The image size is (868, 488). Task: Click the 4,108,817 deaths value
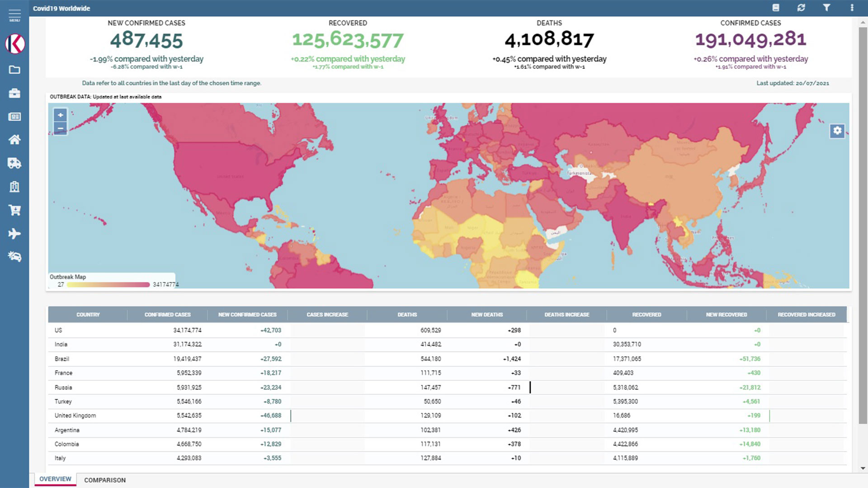(549, 39)
